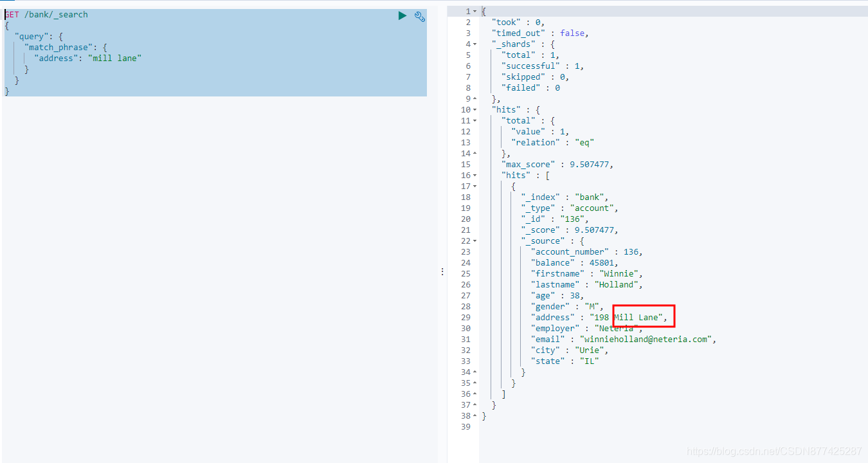Screen dimensions: 868x463
Task: Collapse the "hits" array at line 16
Action: (x=475, y=176)
